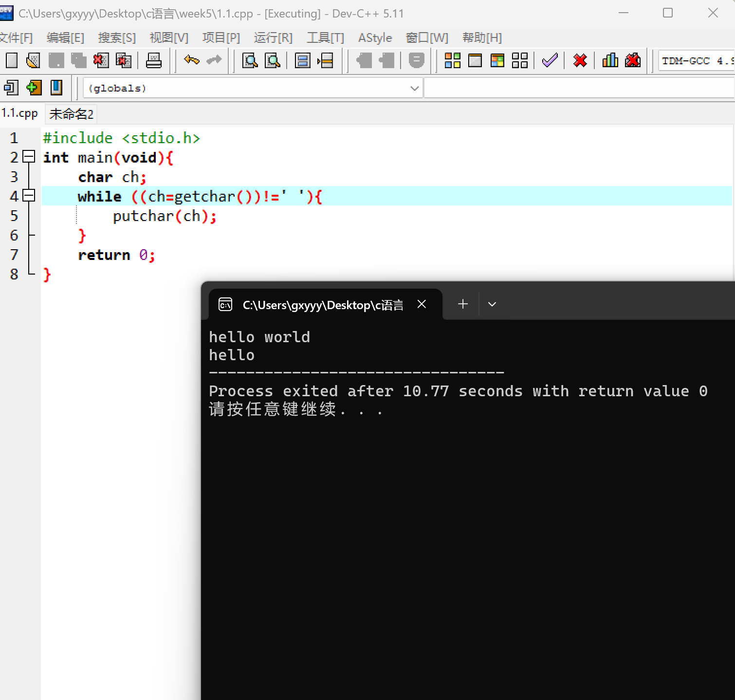Switch to the 未命名2 editor tab
This screenshot has width=735, height=700.
(71, 114)
